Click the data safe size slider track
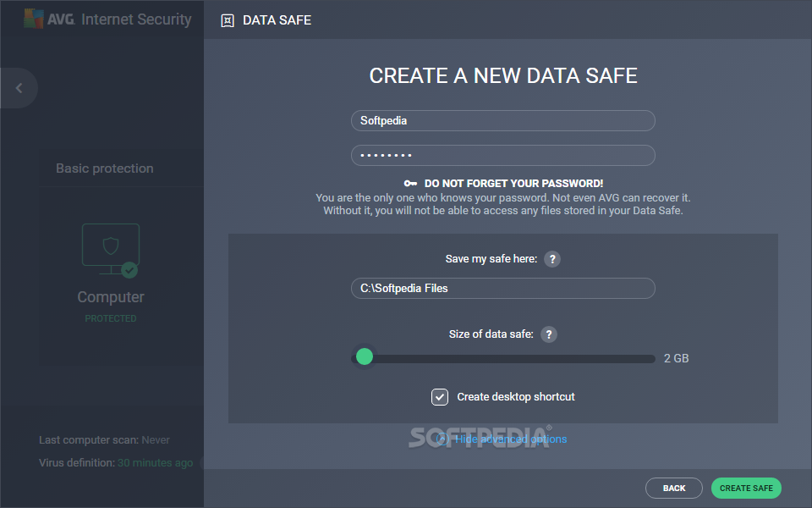The height and width of the screenshot is (508, 812). pyautogui.click(x=502, y=359)
